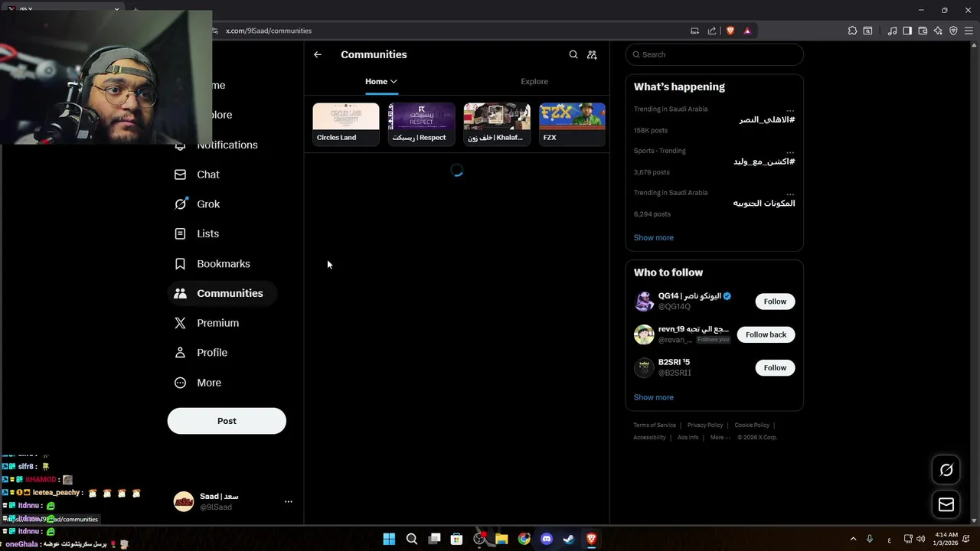Open the Profile icon in the sidebar
The height and width of the screenshot is (551, 980).
tap(180, 353)
